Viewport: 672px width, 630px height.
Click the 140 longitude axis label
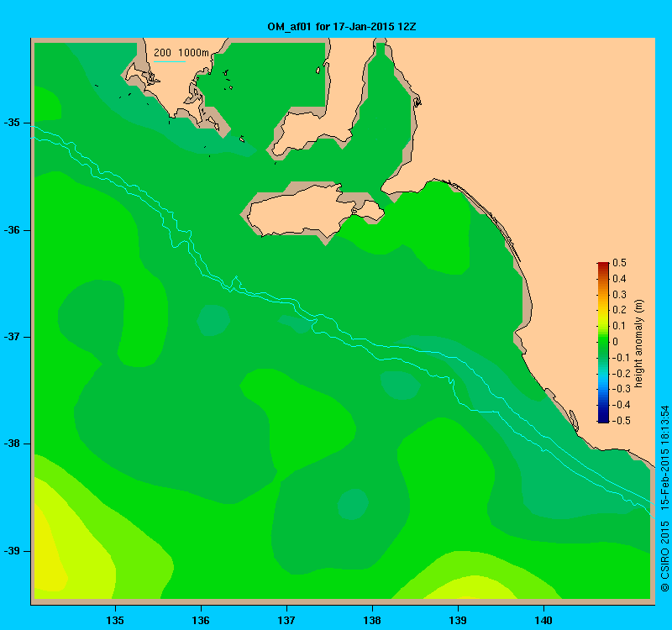point(544,620)
